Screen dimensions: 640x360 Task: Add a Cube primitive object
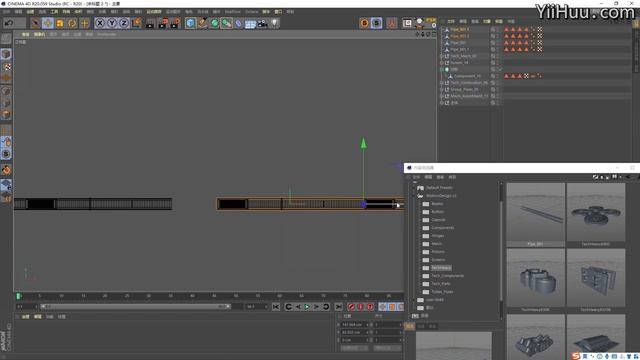pos(190,23)
